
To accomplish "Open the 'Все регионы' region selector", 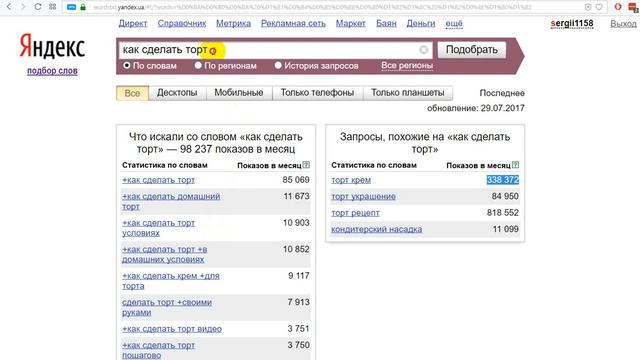I will pos(407,66).
